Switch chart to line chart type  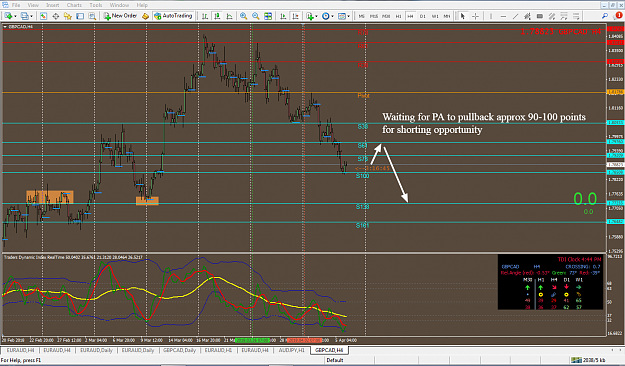(x=230, y=16)
